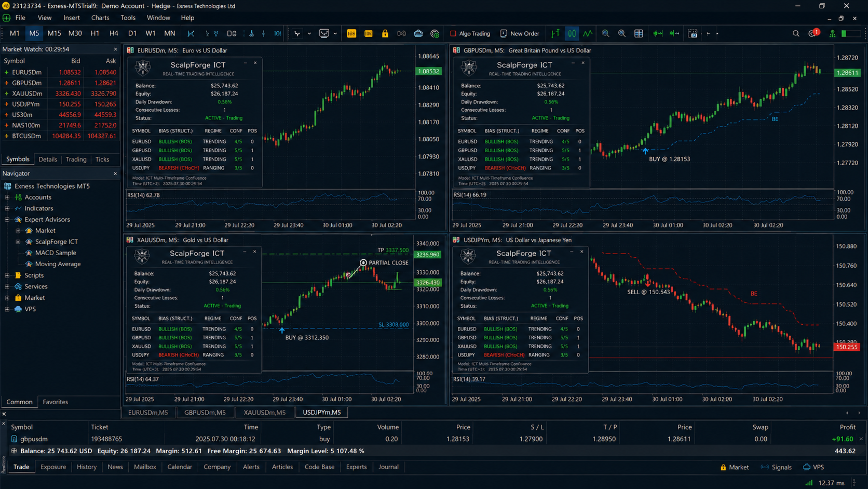Click the bar chart type icon

click(555, 34)
